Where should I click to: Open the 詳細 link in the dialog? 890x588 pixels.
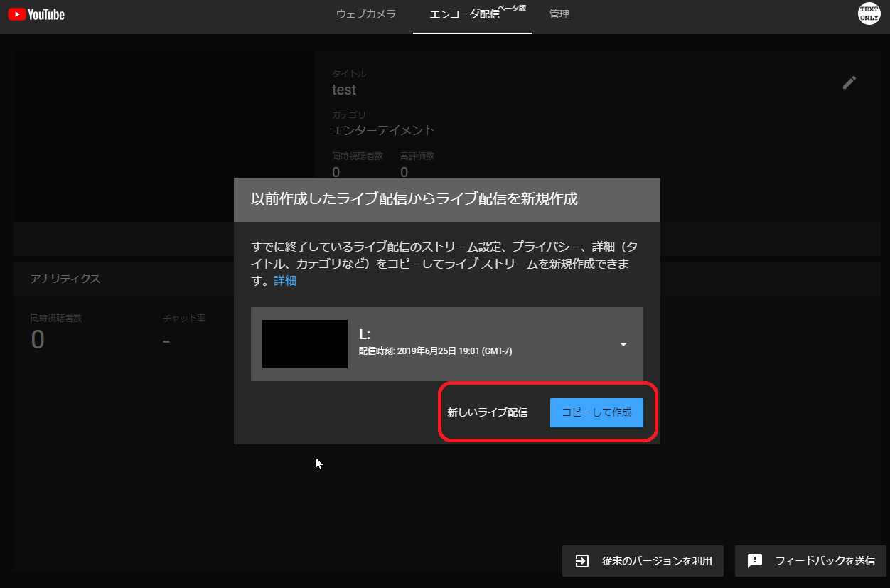284,280
